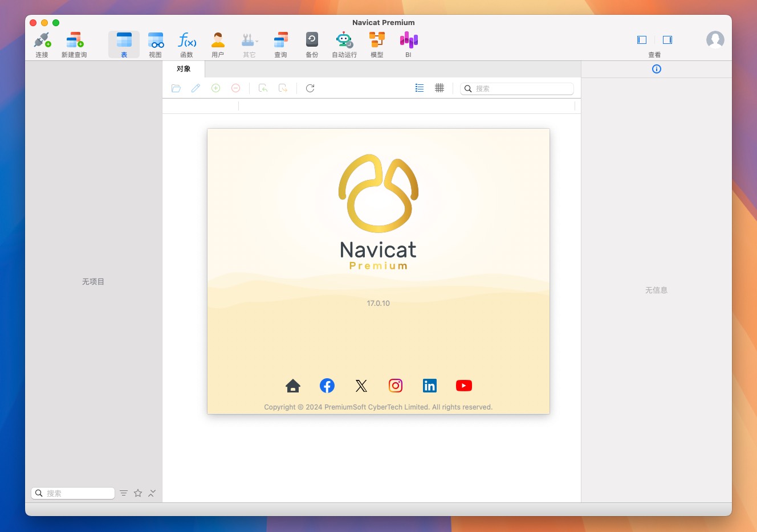Screen dimensions: 757x532
Task: Open the 备份 (Backup) toolbar icon
Action: 312,44
